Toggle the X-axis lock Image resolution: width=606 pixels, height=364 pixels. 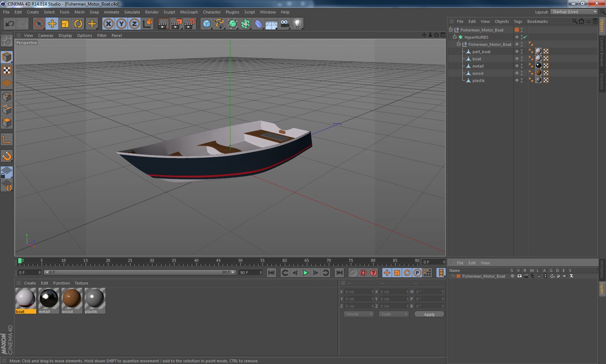[108, 24]
